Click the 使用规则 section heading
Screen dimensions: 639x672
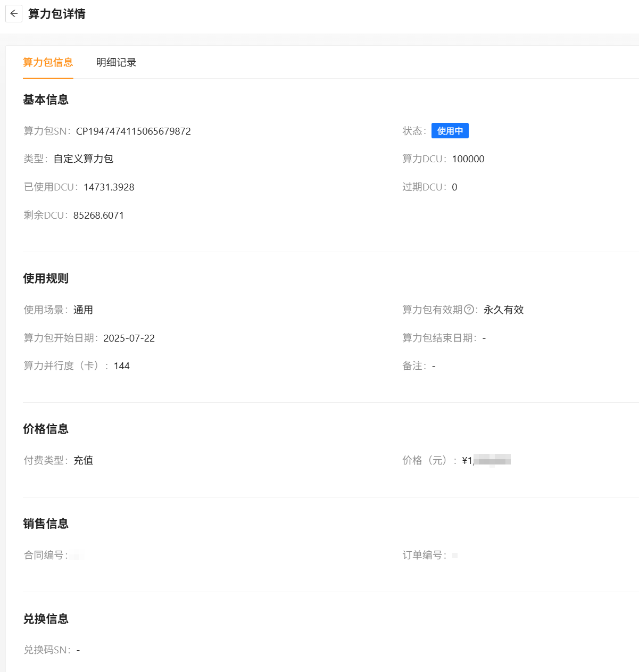(x=46, y=278)
